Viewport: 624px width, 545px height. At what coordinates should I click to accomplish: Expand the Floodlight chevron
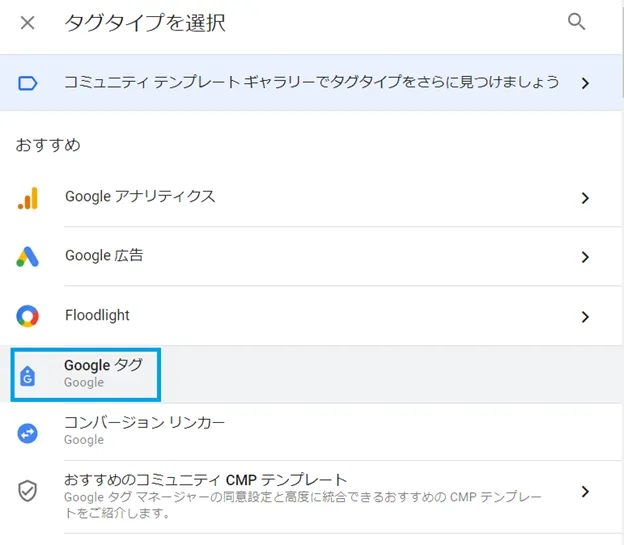pyautogui.click(x=585, y=317)
